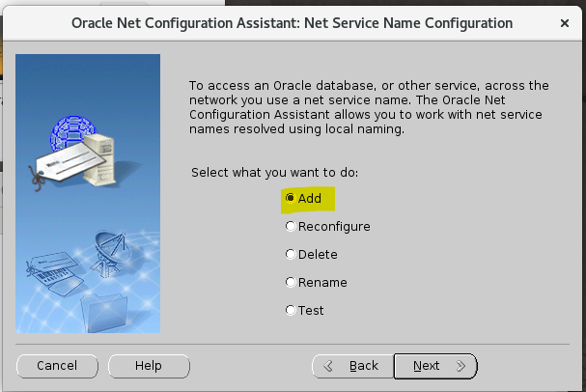
Task: Select the Reconfigure option
Action: [328, 227]
